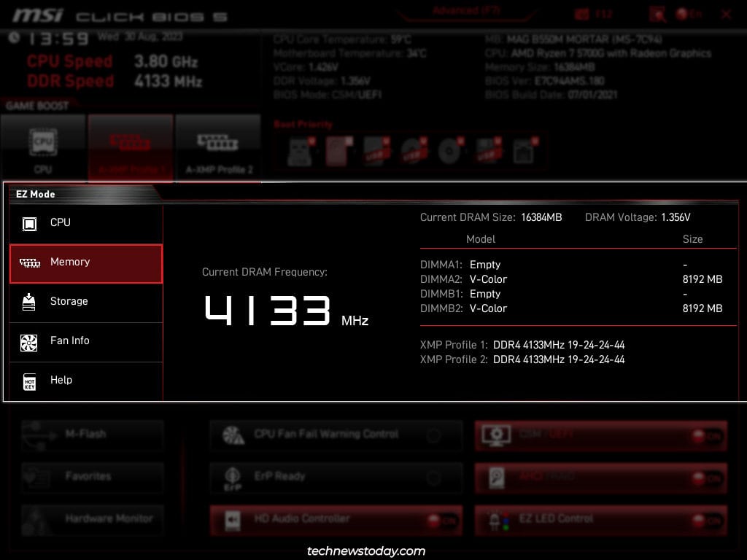Viewport: 747px width, 560px height.
Task: Click the Size column header
Action: point(693,239)
